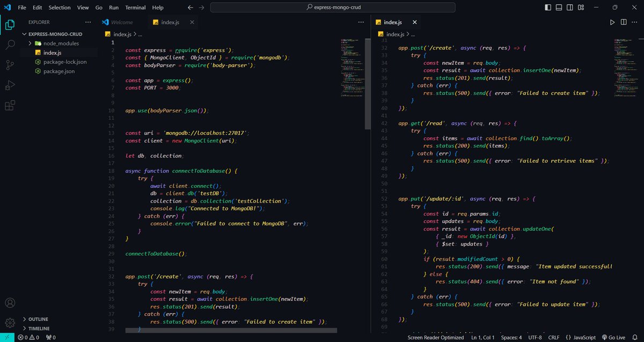Open the Manage gear icon
Image resolution: width=644 pixels, height=342 pixels.
tap(10, 323)
